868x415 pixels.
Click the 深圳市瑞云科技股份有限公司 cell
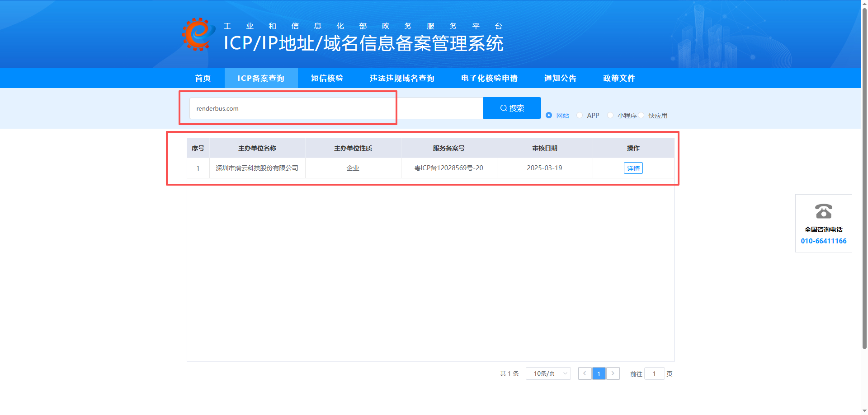257,168
